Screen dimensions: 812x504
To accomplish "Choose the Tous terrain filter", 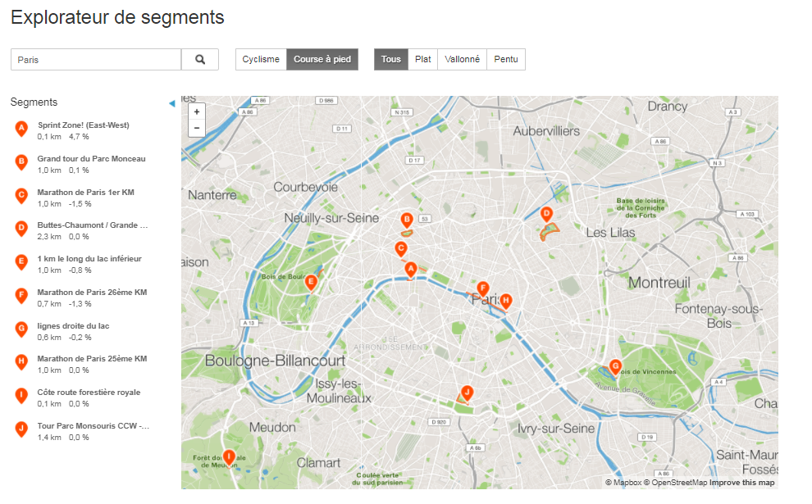I will point(391,60).
